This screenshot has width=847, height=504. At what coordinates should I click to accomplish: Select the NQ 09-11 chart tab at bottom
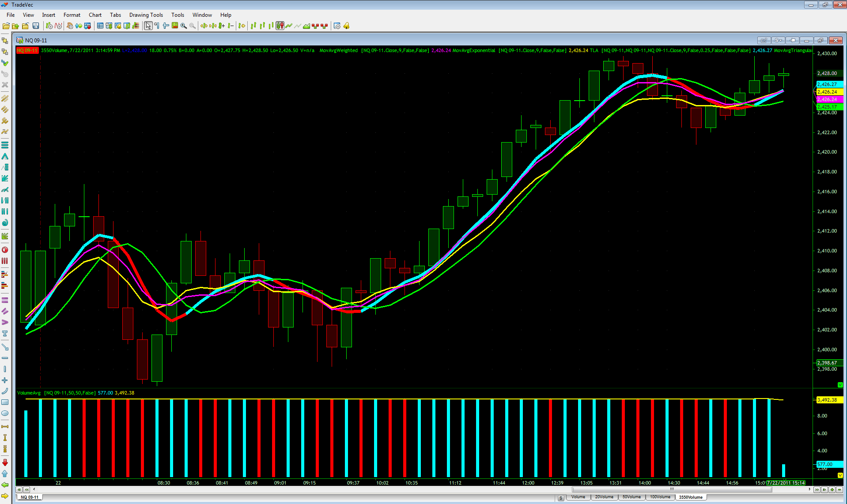(x=30, y=497)
